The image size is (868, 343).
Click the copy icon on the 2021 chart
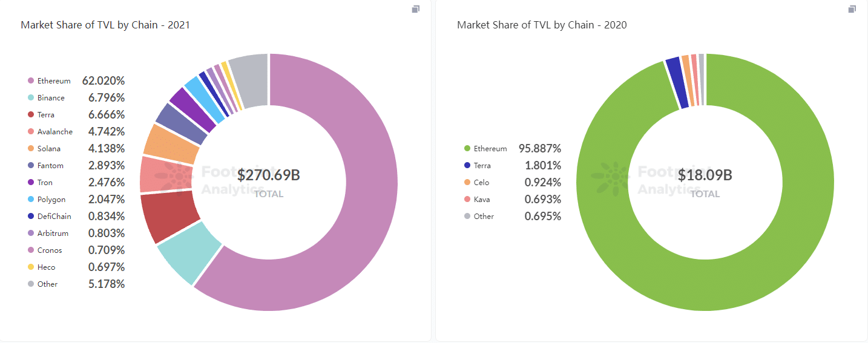pos(416,9)
